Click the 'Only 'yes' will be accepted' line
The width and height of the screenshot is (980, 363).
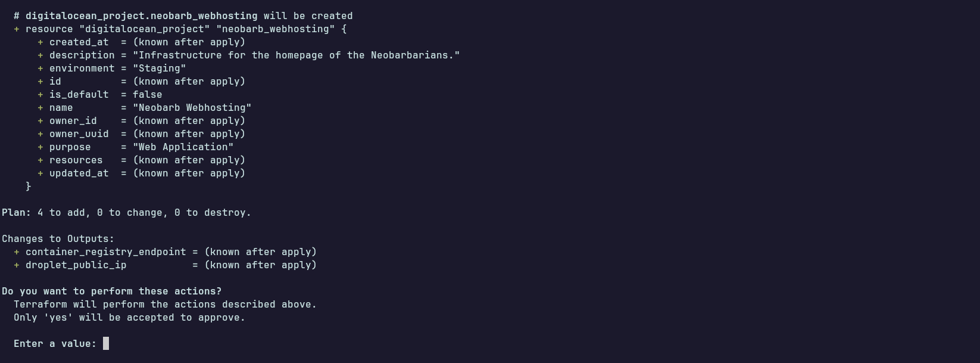pyautogui.click(x=129, y=318)
